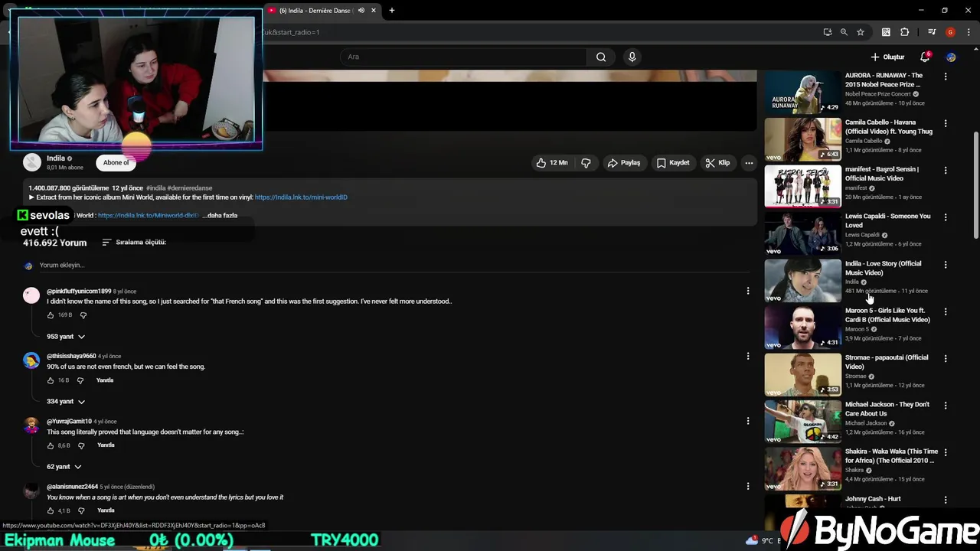980x551 pixels.
Task: Open Sıralama ölçütü sort dropdown
Action: point(134,242)
